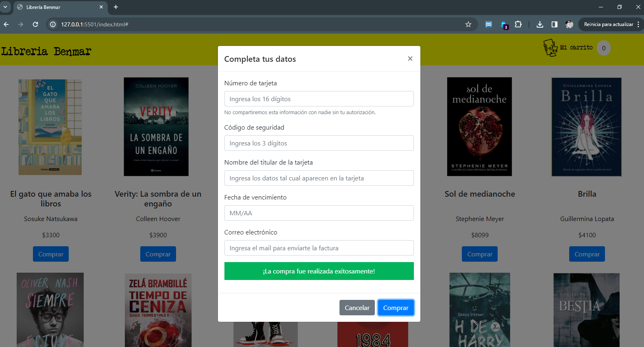Open the Chrome three-dot menu

point(638,24)
